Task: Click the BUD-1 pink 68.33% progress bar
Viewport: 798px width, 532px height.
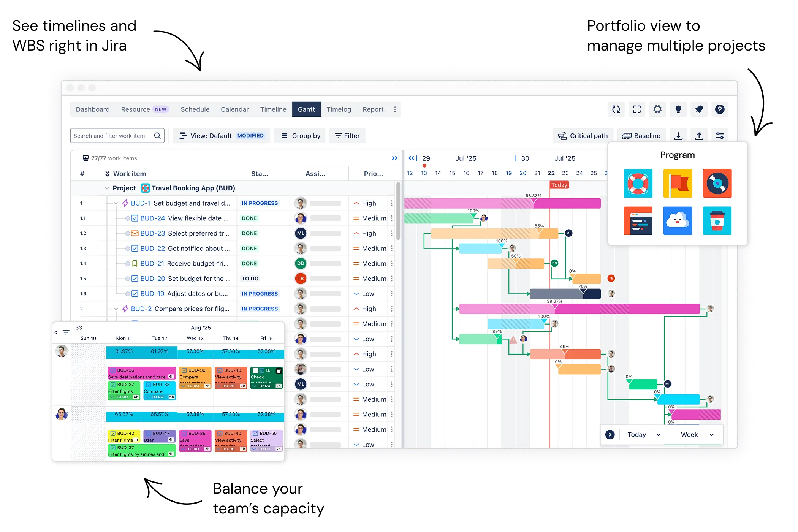Action: point(502,203)
